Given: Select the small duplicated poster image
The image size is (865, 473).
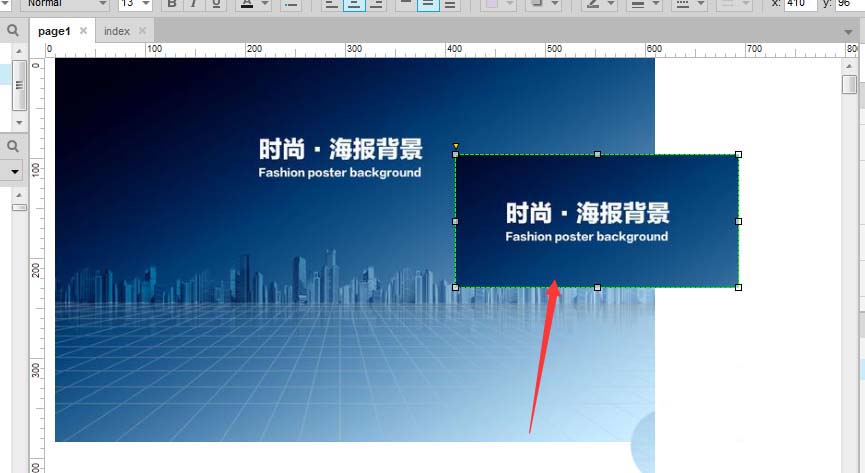Looking at the screenshot, I should [597, 221].
